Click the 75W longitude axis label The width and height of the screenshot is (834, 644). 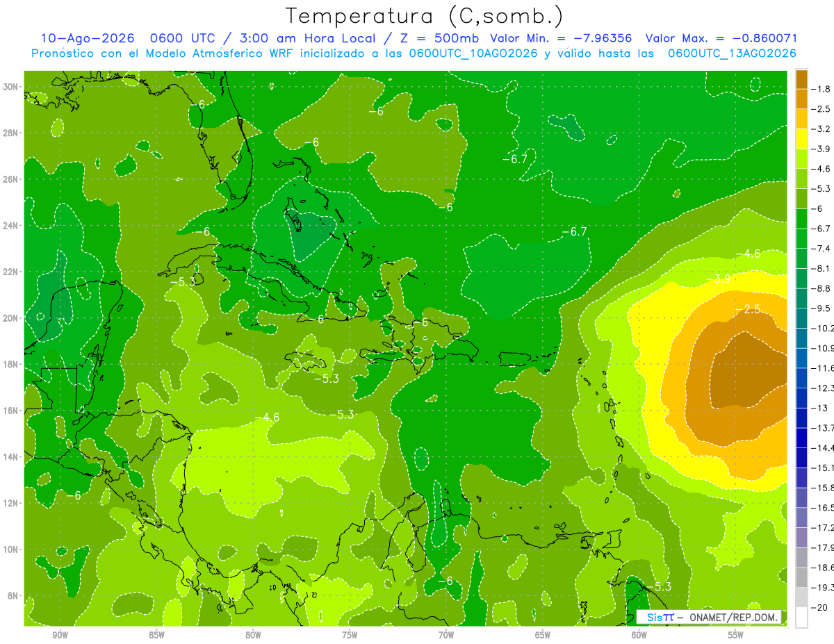(350, 636)
